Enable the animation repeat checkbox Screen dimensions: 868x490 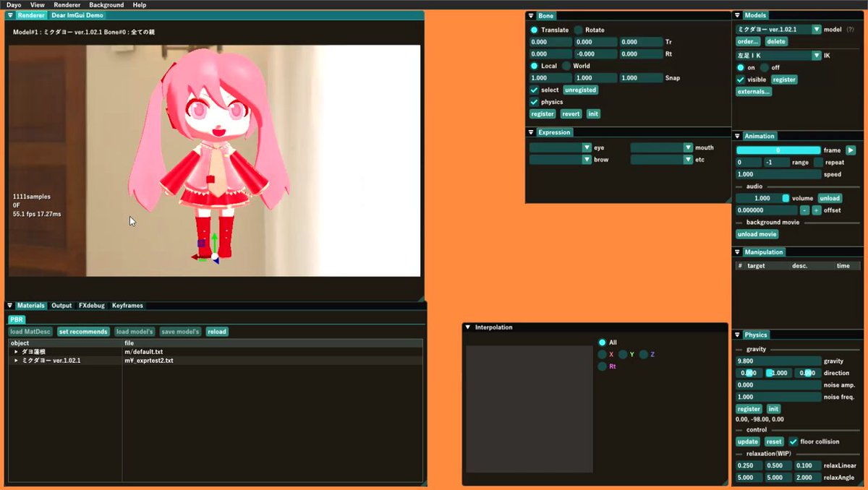click(x=818, y=163)
